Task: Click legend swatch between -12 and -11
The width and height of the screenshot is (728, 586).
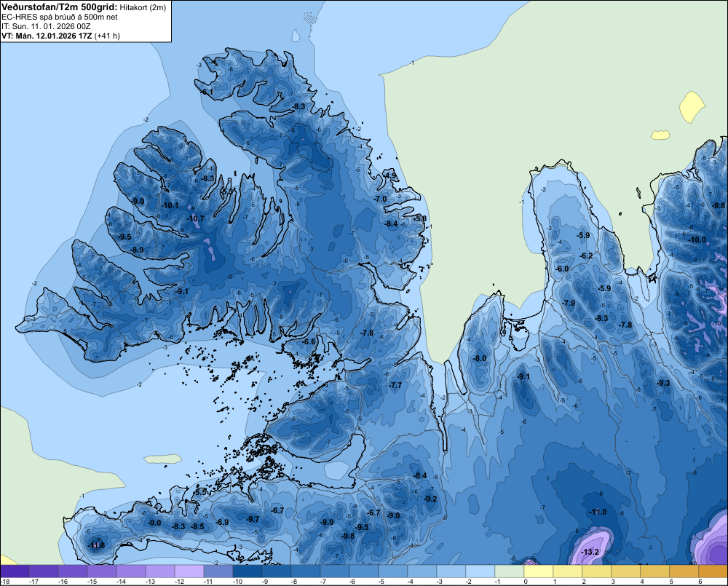Action: [x=189, y=571]
